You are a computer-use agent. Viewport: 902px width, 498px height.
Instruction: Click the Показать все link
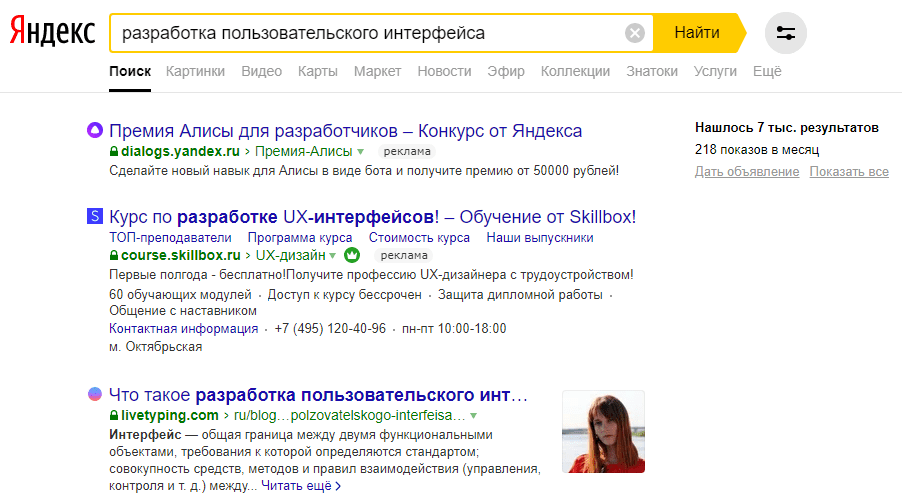pyautogui.click(x=849, y=171)
